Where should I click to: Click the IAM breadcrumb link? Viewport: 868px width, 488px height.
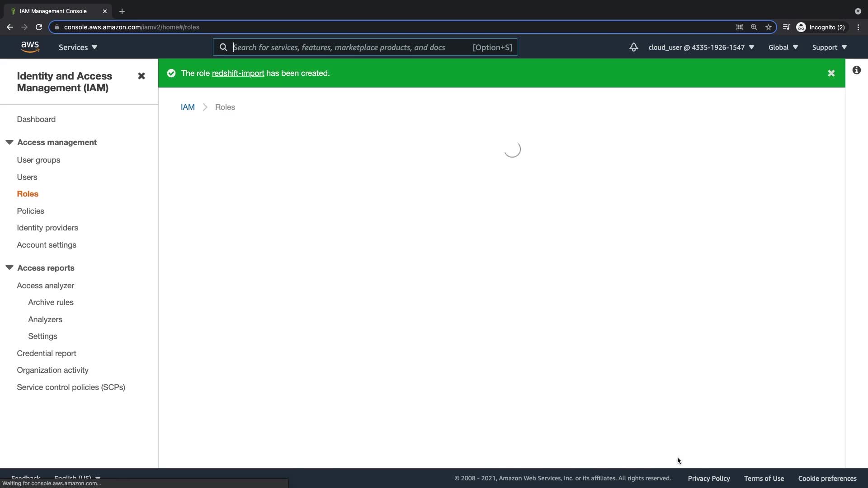(188, 107)
